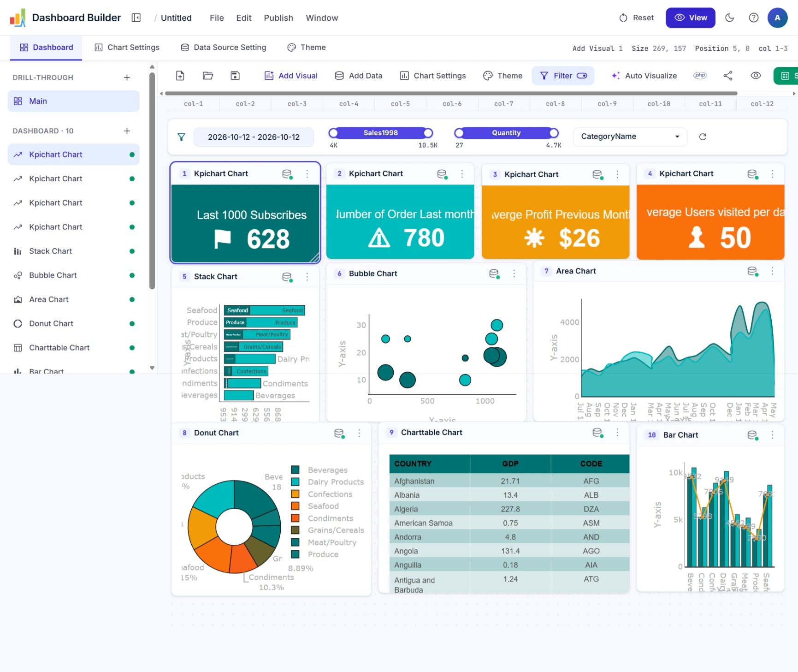The width and height of the screenshot is (798, 672).
Task: Click the Quantity range slider
Action: tap(506, 133)
